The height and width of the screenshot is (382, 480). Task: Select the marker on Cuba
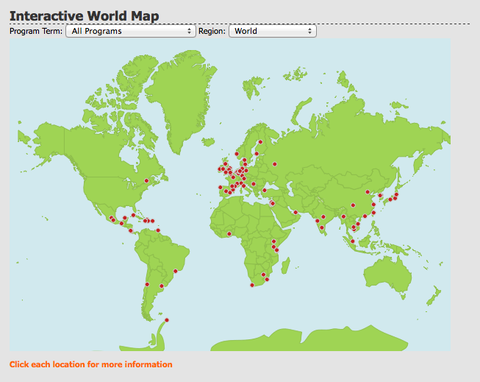click(x=133, y=215)
